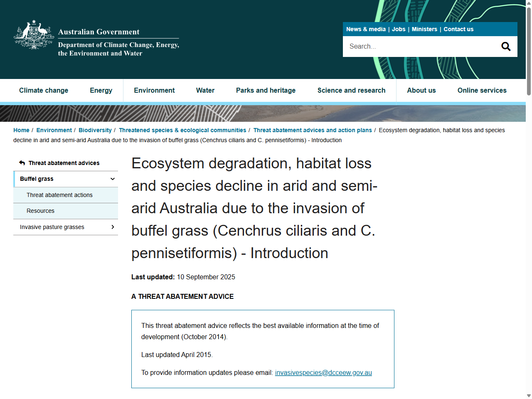Click the 'Last updated: 10 September 2025' text
This screenshot has width=532, height=399.
183,277
